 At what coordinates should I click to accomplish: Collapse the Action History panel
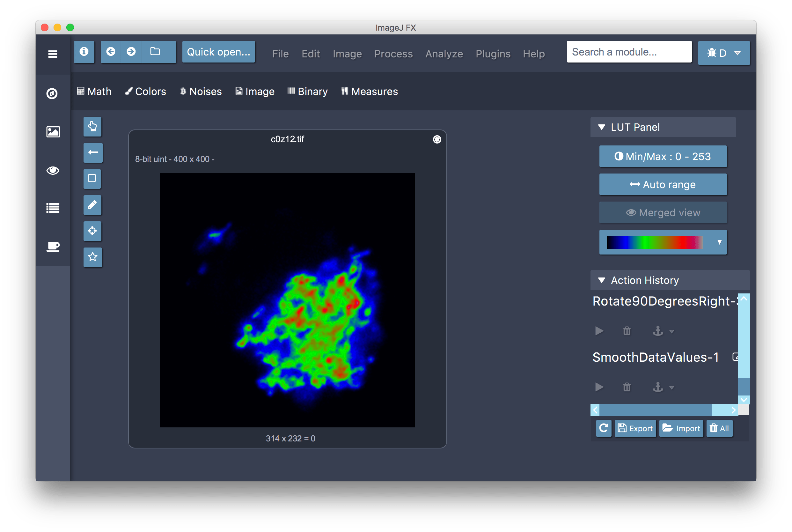tap(602, 280)
